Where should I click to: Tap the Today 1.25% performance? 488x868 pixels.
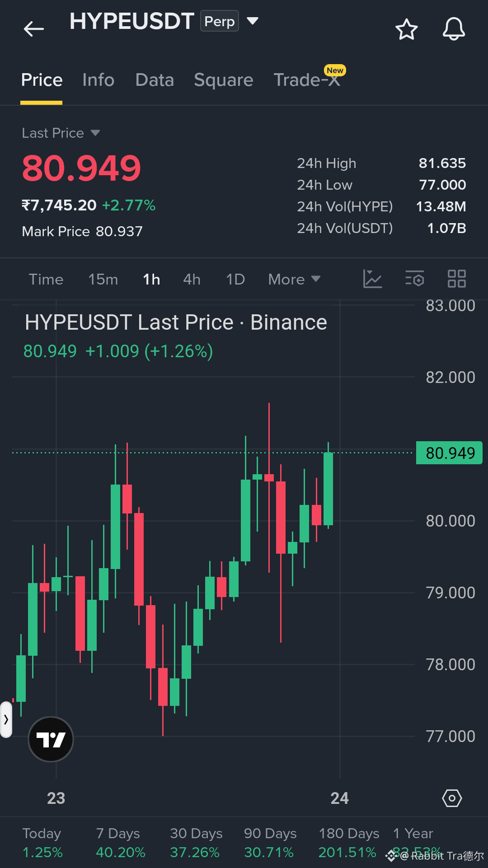pyautogui.click(x=42, y=843)
